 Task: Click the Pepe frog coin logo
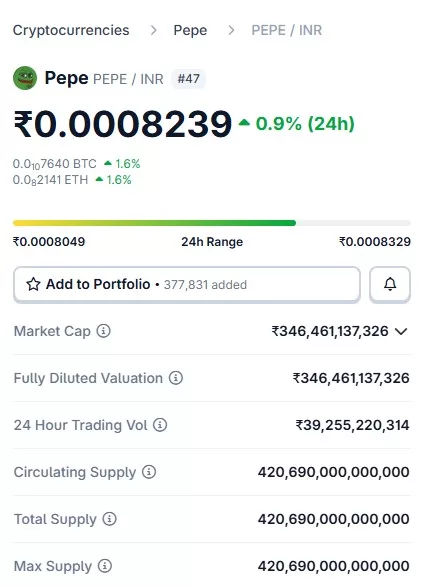[25, 78]
